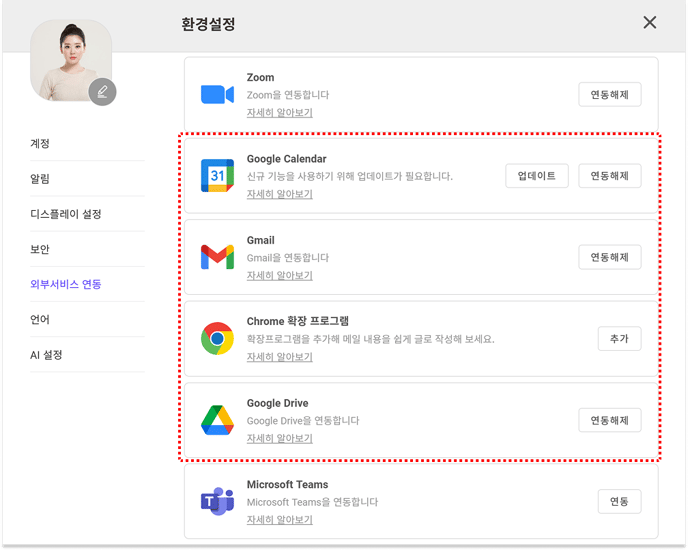Screen dimensions: 688x550
Task: Disconnect Google Calendar via 연동해제
Action: (x=609, y=176)
